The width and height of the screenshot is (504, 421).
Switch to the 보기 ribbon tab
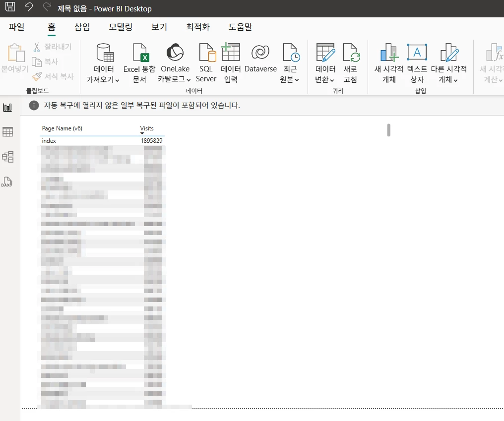point(159,27)
